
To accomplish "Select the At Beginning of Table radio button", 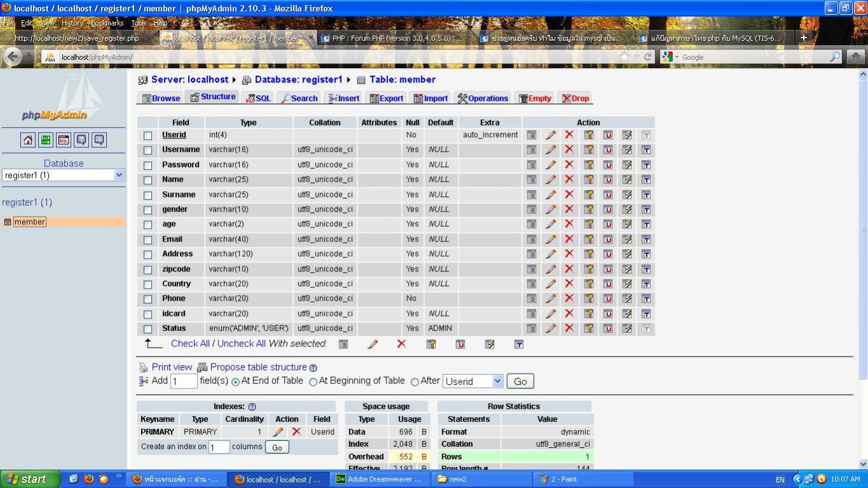I will point(313,382).
